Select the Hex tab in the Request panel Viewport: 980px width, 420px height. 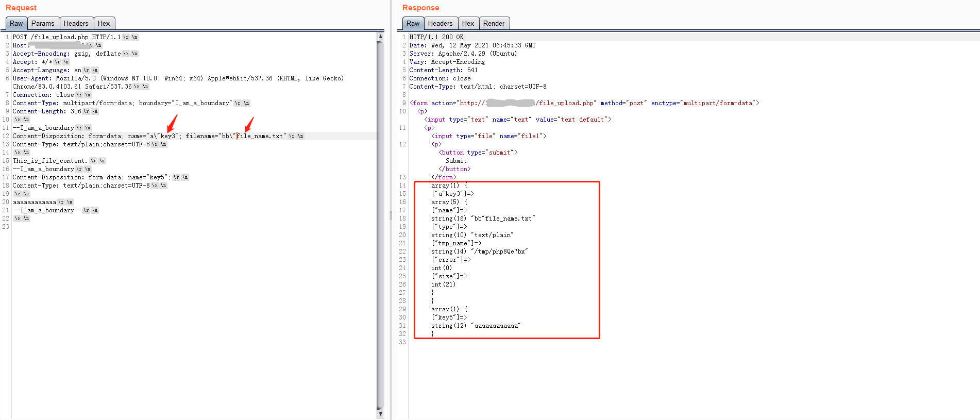[x=104, y=23]
